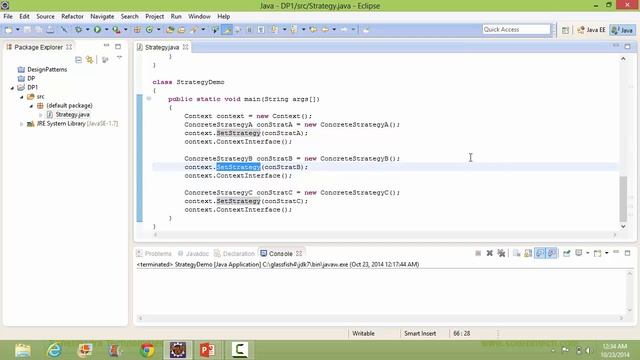Open the New file dropdown arrow

point(18,30)
